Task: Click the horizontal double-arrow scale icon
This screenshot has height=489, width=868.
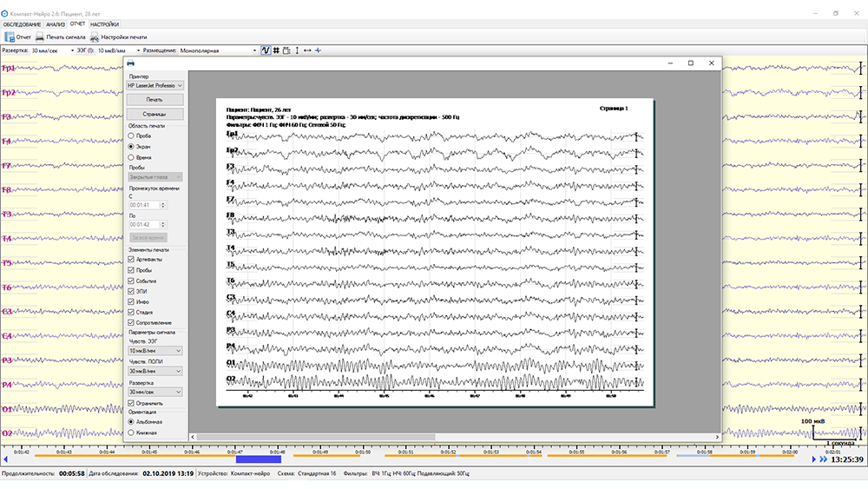Action: tap(306, 50)
